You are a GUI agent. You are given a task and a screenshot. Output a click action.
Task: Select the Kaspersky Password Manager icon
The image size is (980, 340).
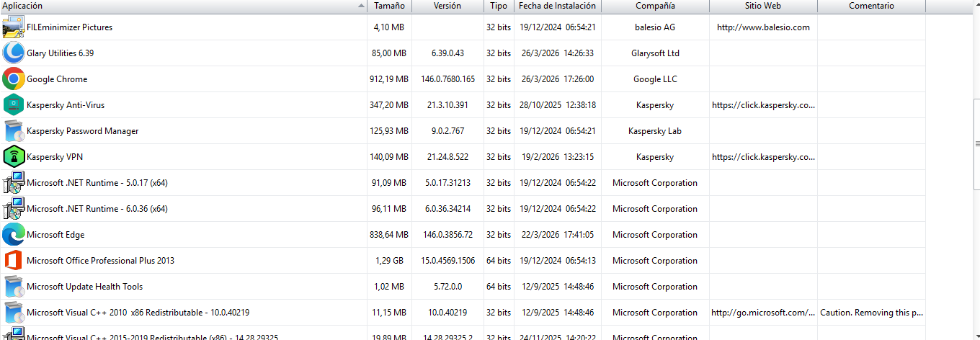click(14, 131)
